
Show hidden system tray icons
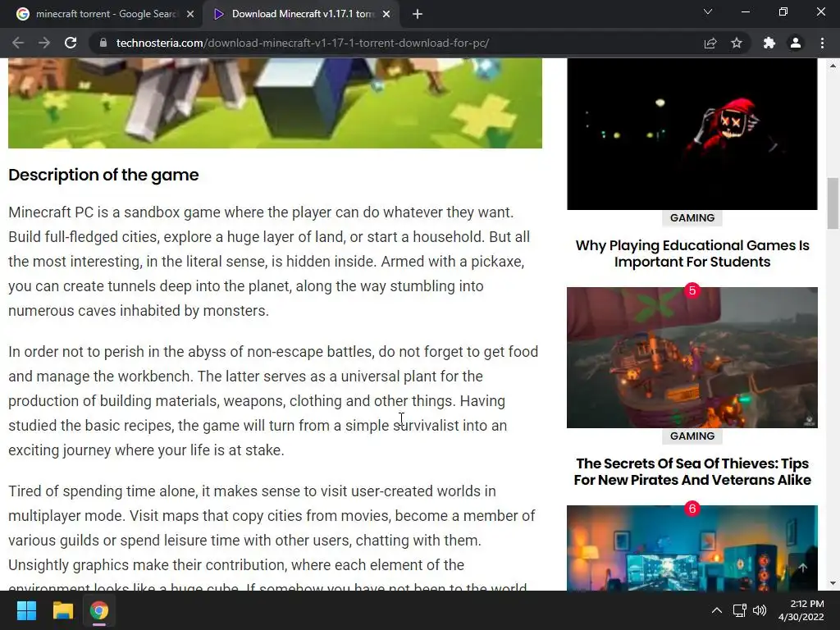point(716,610)
